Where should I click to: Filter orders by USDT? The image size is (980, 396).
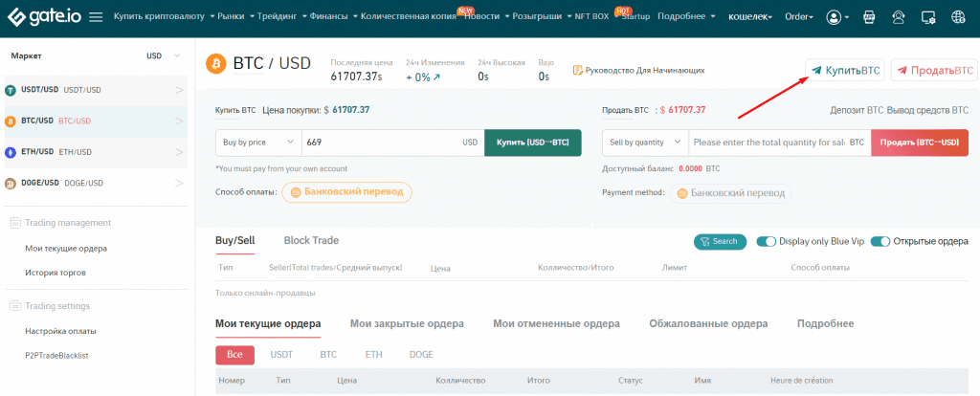[x=281, y=355]
